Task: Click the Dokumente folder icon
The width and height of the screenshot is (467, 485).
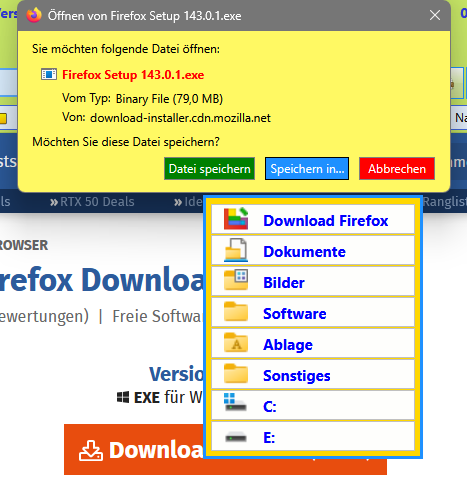Action: pyautogui.click(x=236, y=250)
